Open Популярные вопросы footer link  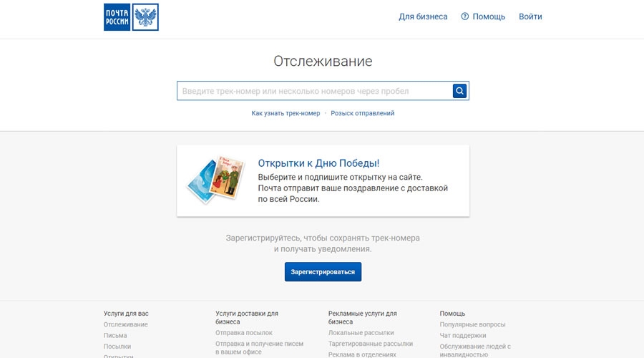(x=473, y=324)
